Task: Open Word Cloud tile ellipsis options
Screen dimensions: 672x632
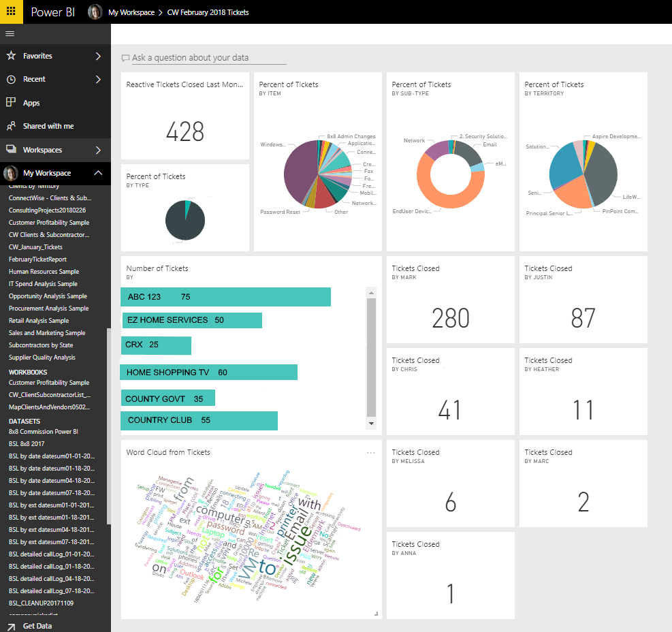Action: [x=370, y=453]
